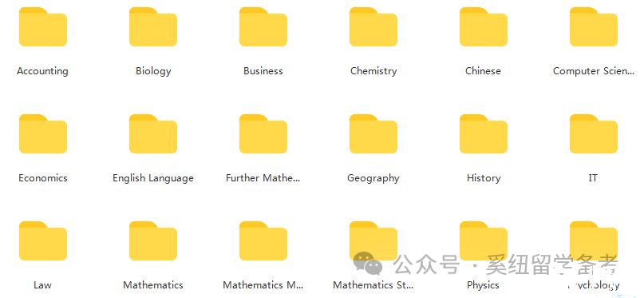Open the Geography folder
This screenshot has width=644, height=298.
pyautogui.click(x=373, y=134)
